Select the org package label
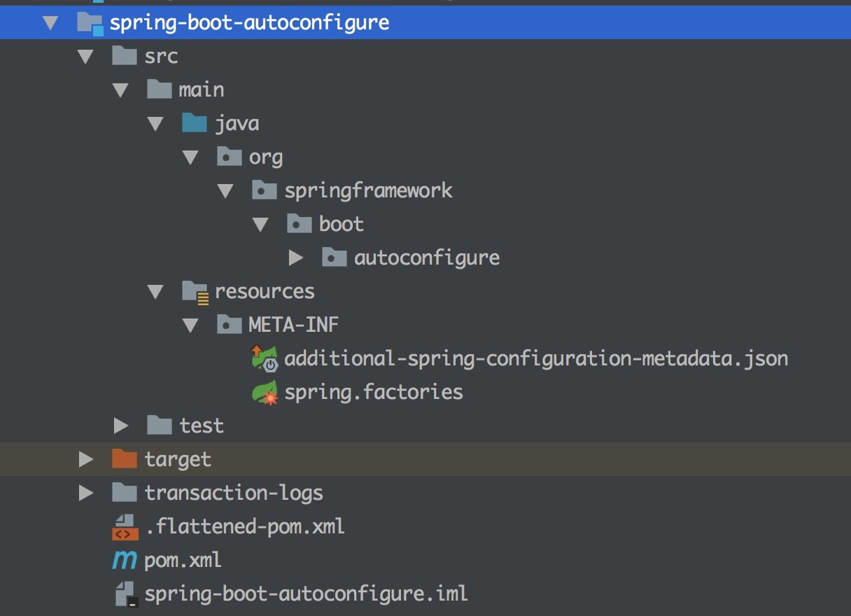The width and height of the screenshot is (851, 616). [x=266, y=158]
